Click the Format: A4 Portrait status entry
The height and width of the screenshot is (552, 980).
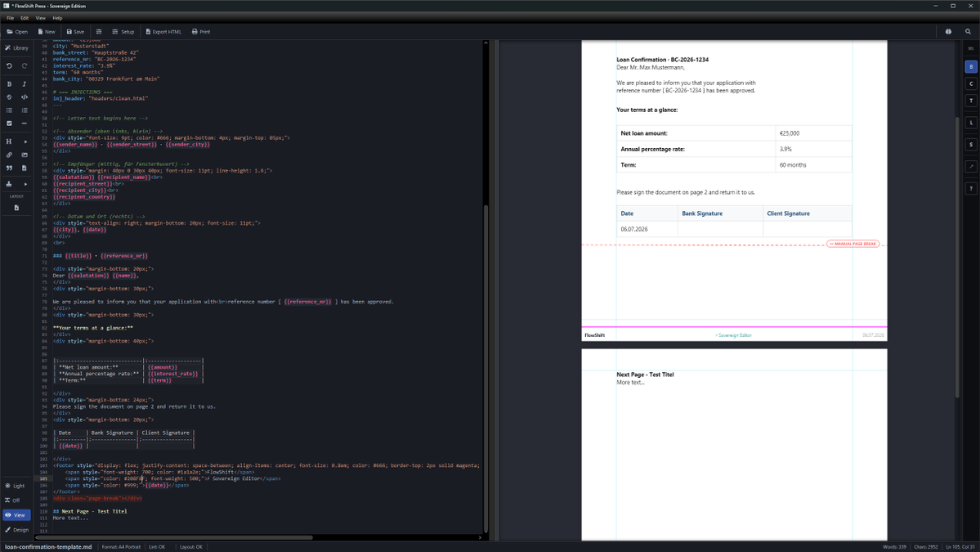pyautogui.click(x=121, y=547)
